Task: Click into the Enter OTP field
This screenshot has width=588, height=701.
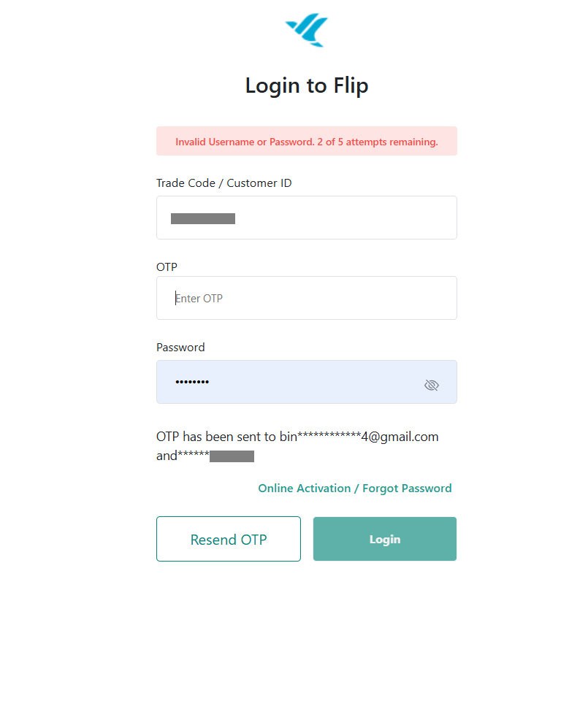Action: 307,298
